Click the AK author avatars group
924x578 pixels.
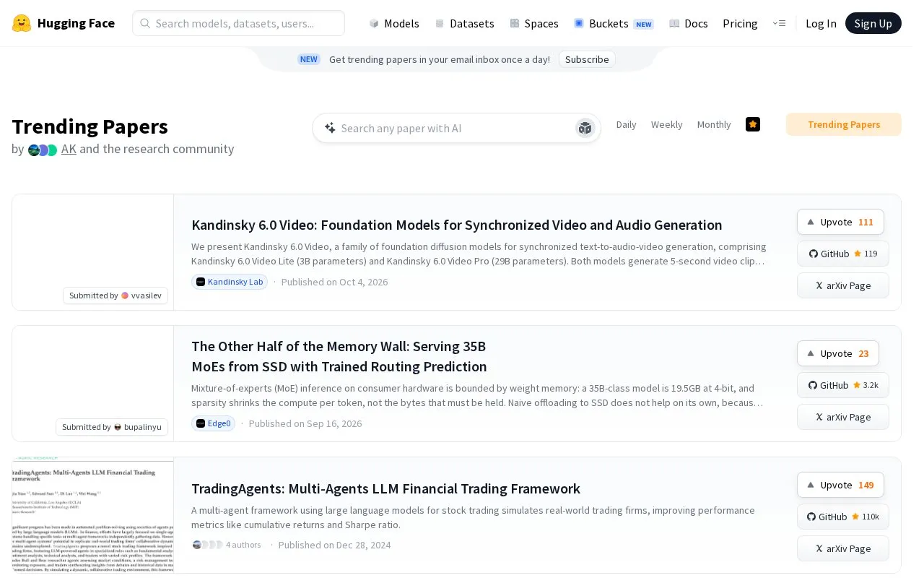click(x=43, y=150)
